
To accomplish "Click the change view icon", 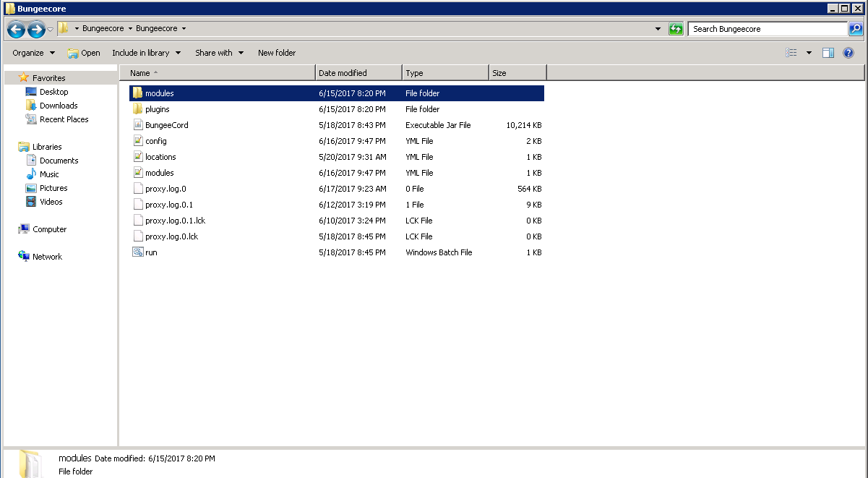I will coord(791,53).
